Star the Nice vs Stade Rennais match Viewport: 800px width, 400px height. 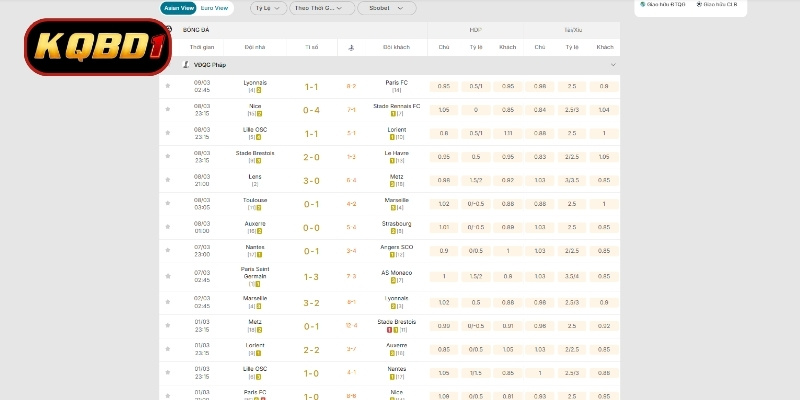168,110
